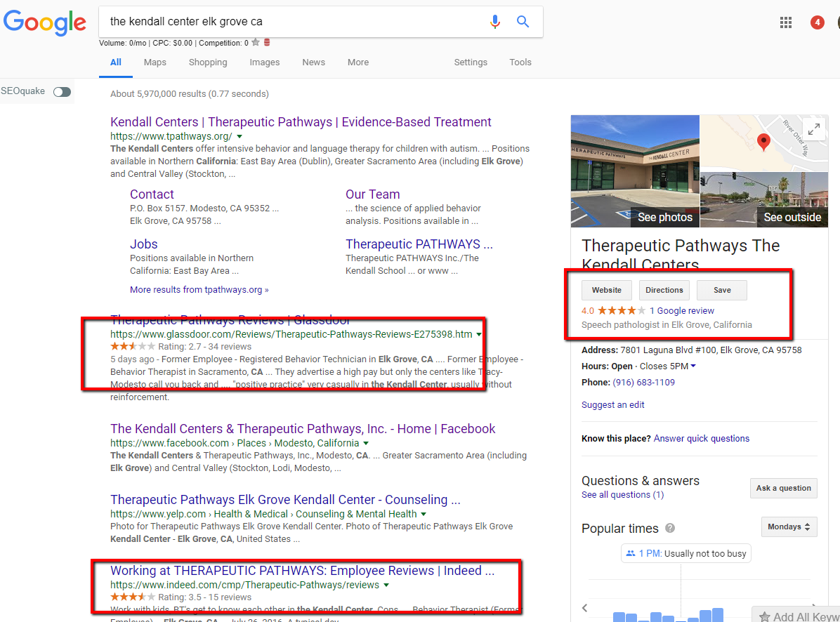Viewport: 840px width, 622px height.
Task: Click the Directions button
Action: click(x=664, y=290)
